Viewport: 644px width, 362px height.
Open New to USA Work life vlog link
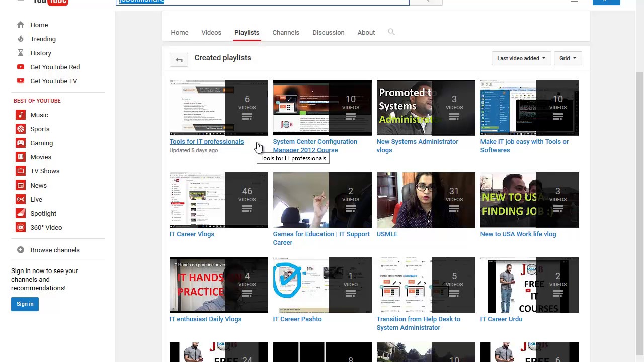(x=518, y=234)
